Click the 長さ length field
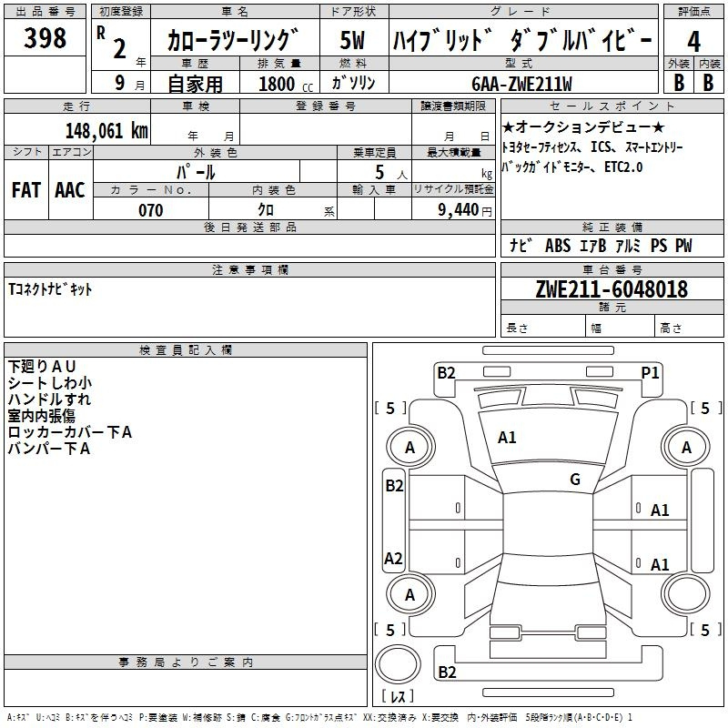This screenshot has height=728, width=728. click(x=543, y=328)
